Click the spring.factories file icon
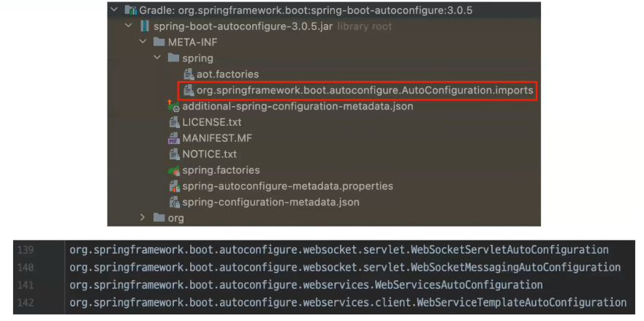This screenshot has height=321, width=644. coord(174,170)
